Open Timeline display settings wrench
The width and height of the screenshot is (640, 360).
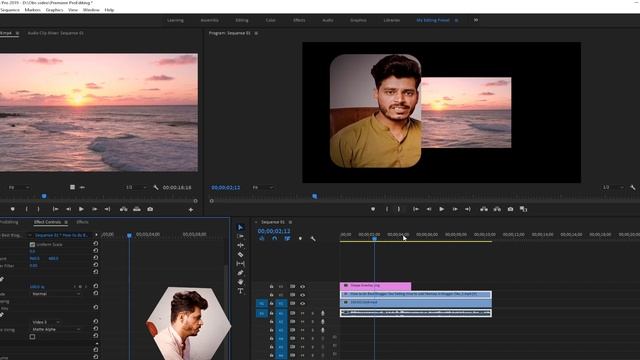(313, 239)
